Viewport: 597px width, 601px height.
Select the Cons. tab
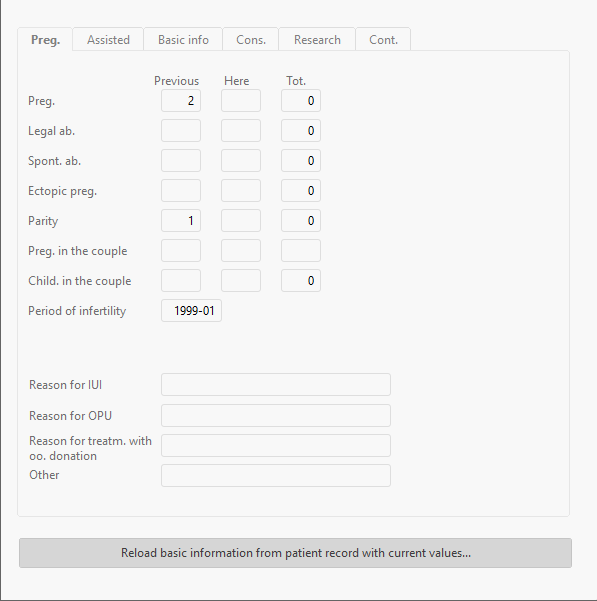[x=251, y=39]
